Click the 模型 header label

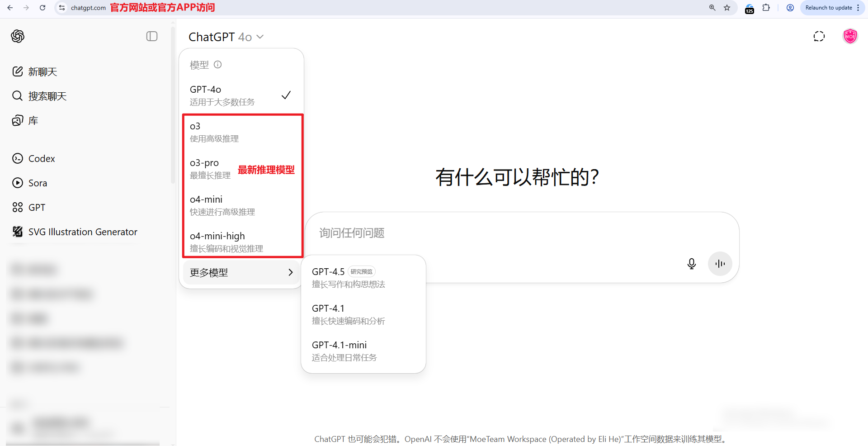pyautogui.click(x=199, y=65)
